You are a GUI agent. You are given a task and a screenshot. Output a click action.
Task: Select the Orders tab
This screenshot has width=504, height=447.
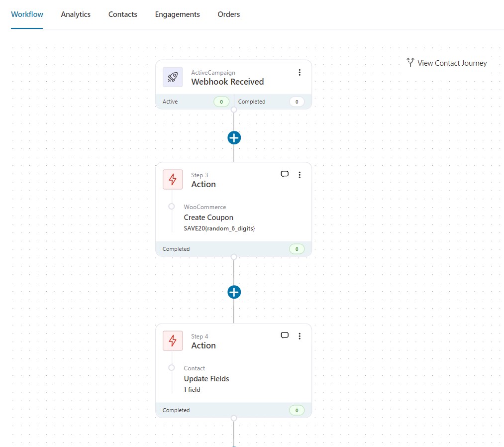(x=228, y=14)
